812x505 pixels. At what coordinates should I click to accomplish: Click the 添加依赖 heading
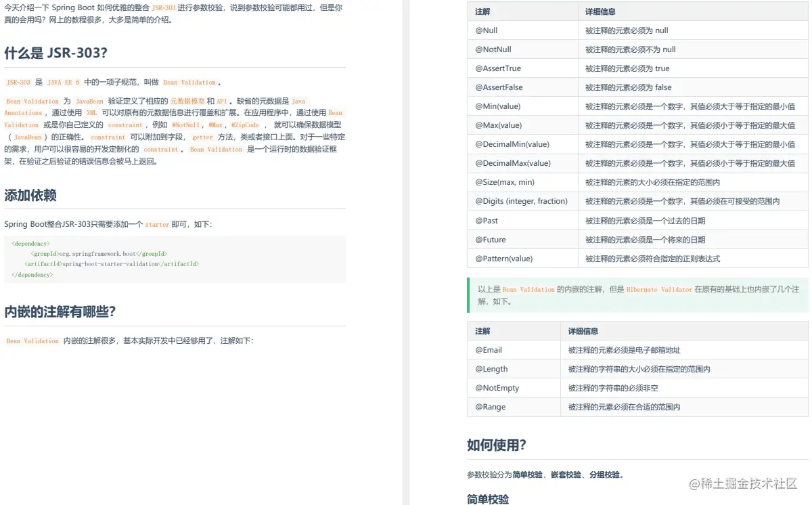click(30, 196)
